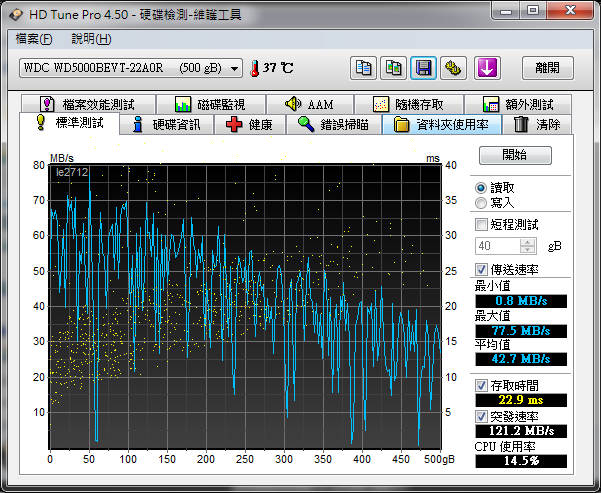
Task: Switch to the 資料夾使用率 tab
Action: [442, 125]
